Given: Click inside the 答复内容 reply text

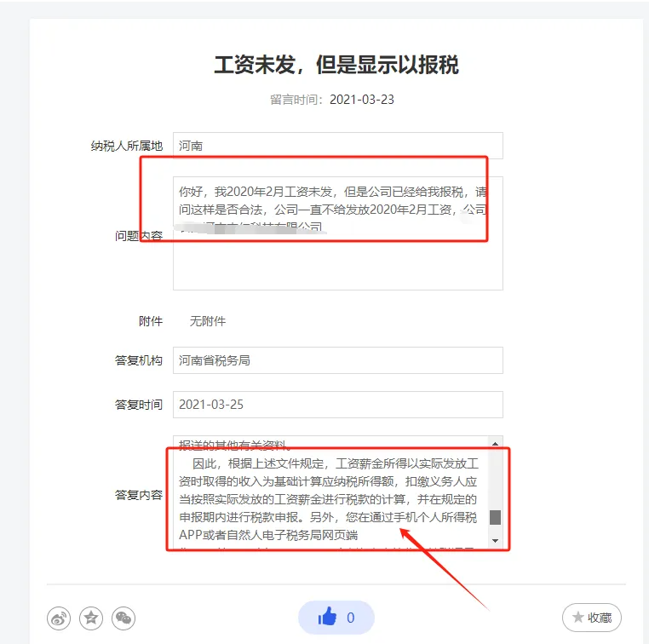Looking at the screenshot, I should (330, 492).
